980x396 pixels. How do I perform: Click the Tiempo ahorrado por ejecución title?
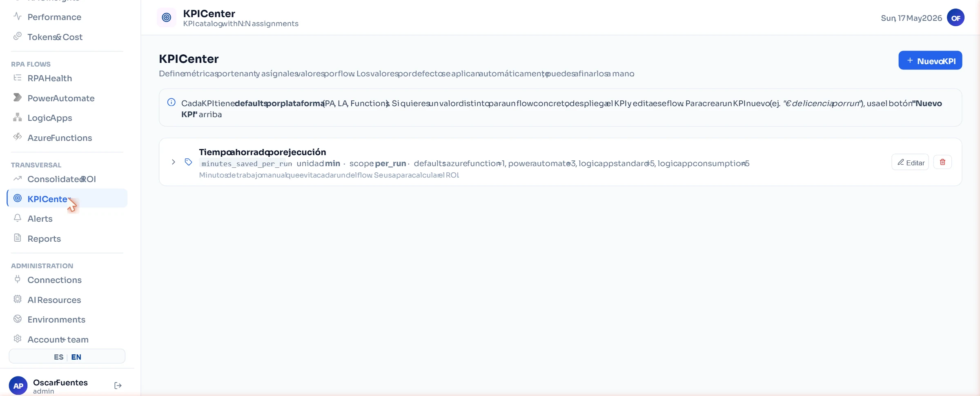(263, 152)
